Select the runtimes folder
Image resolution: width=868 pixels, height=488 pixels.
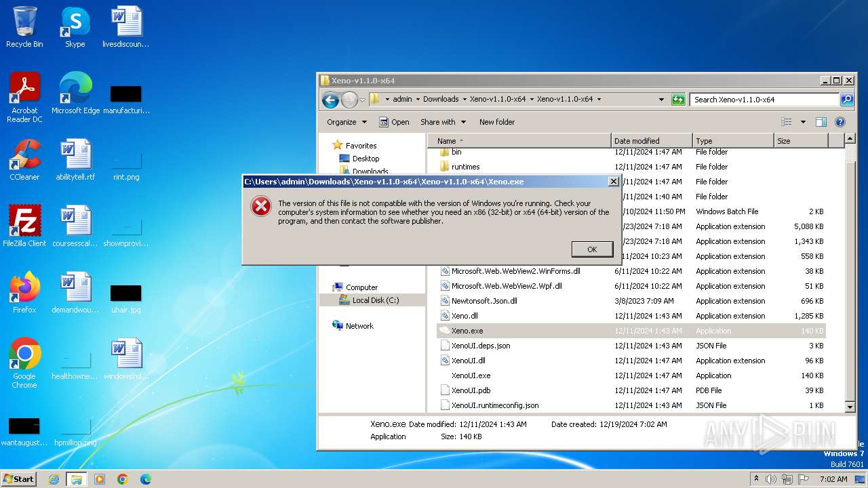pos(465,167)
